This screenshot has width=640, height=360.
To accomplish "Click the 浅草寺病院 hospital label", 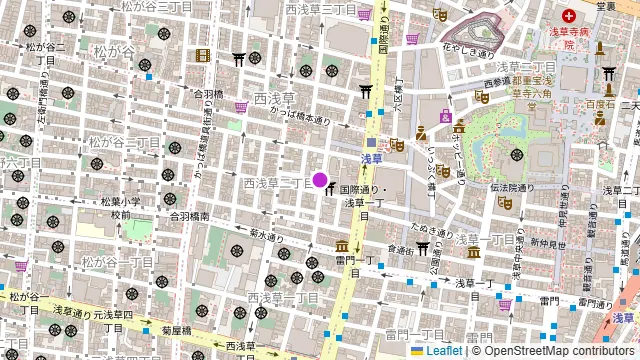I will click(569, 38).
